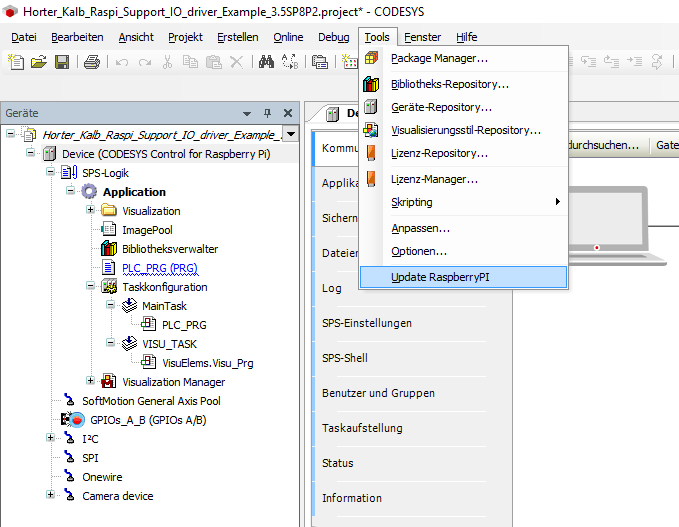Click the Package Manager icon in the Tools menu
Screen dimensions: 679x527
371,58
